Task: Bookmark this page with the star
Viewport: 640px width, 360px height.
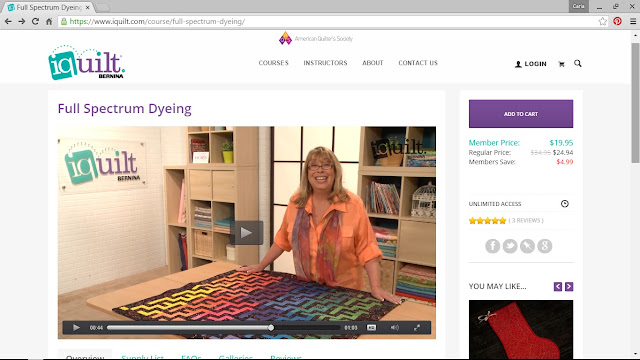Action: tap(602, 21)
